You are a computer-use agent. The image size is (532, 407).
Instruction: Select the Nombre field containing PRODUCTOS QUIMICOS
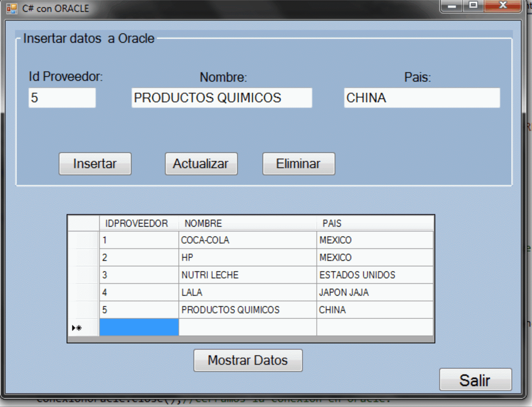222,98
